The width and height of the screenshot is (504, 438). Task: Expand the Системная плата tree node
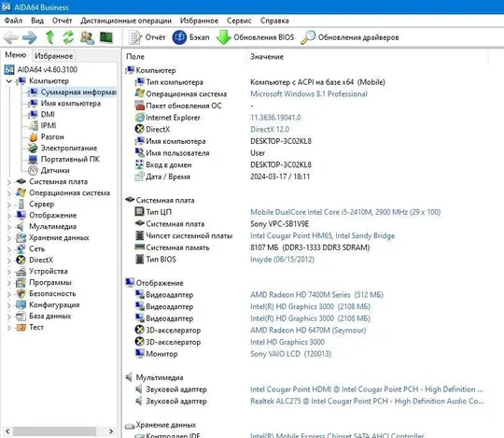(9, 182)
